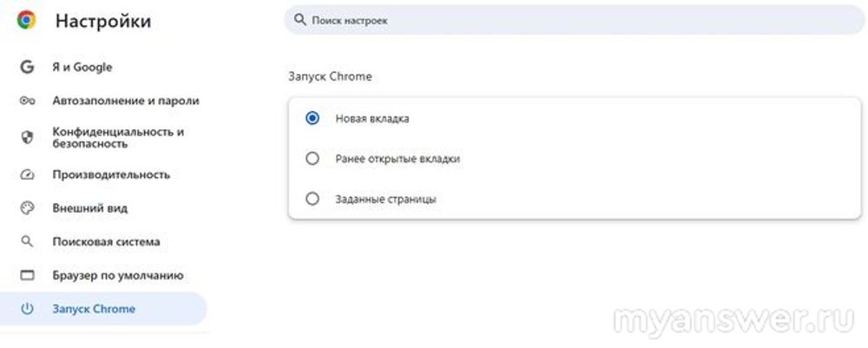The width and height of the screenshot is (868, 348).
Task: Choose the Ранее открытые вкладки radio option
Action: (x=312, y=159)
